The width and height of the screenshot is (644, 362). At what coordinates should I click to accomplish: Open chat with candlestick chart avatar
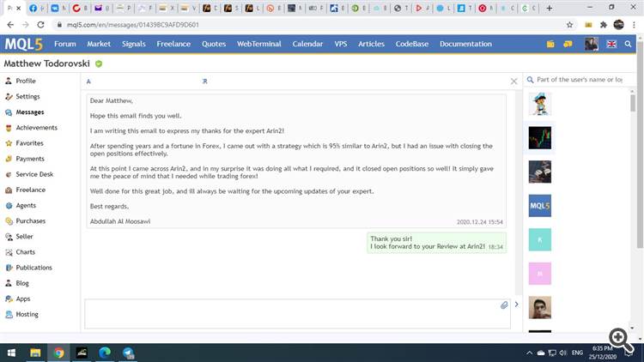pyautogui.click(x=540, y=138)
